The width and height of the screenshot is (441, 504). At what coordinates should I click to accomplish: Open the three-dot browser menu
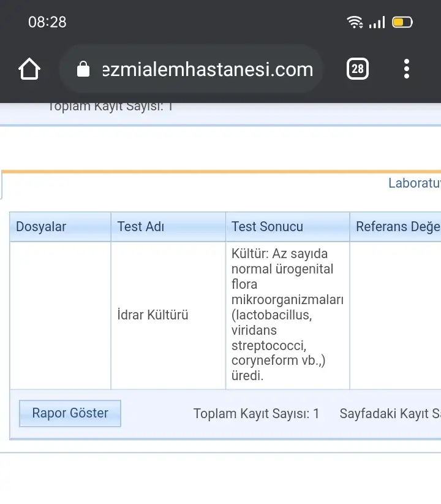[407, 69]
